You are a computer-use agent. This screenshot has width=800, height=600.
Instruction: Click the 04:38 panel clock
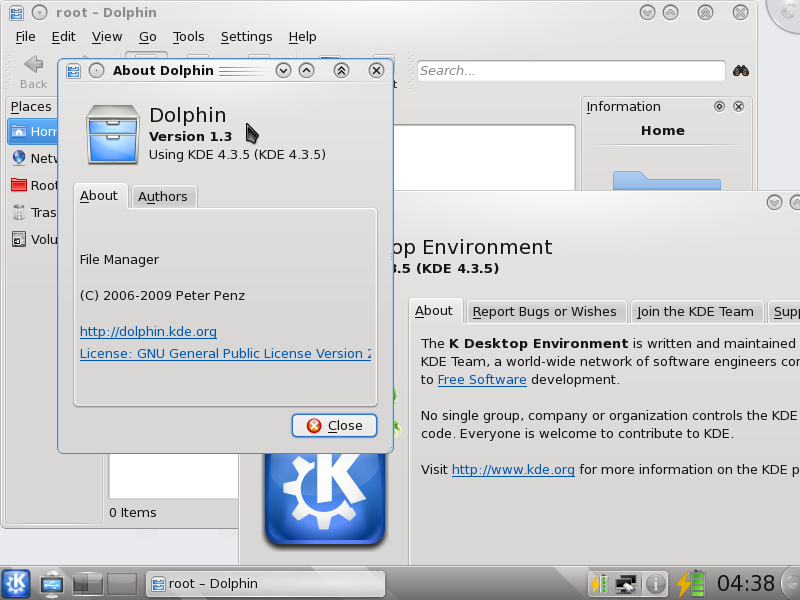click(746, 583)
